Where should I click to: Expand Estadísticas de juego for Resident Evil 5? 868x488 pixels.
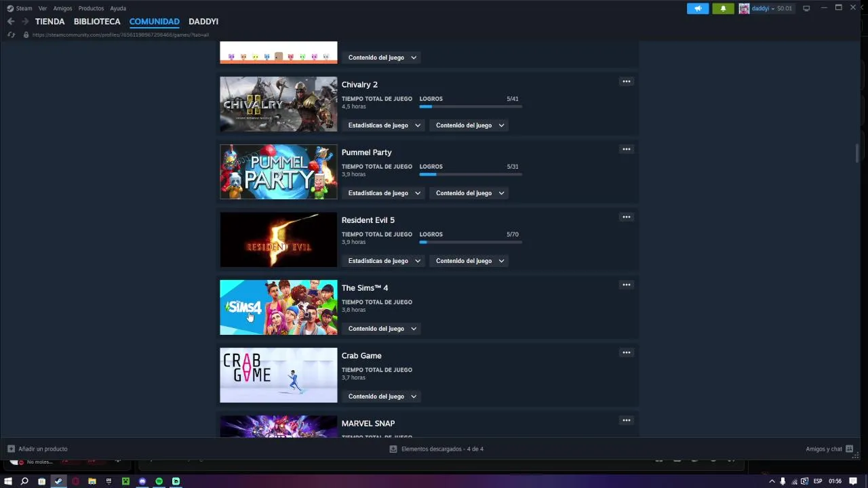coord(384,261)
